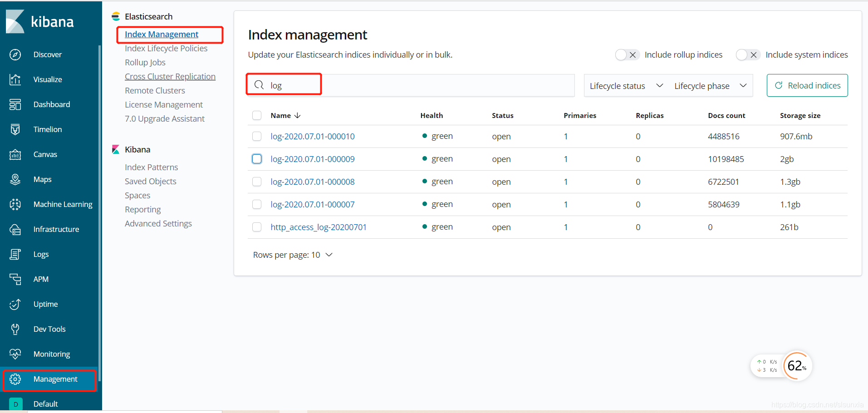Select Cross Cluster Replication menu item

point(170,76)
